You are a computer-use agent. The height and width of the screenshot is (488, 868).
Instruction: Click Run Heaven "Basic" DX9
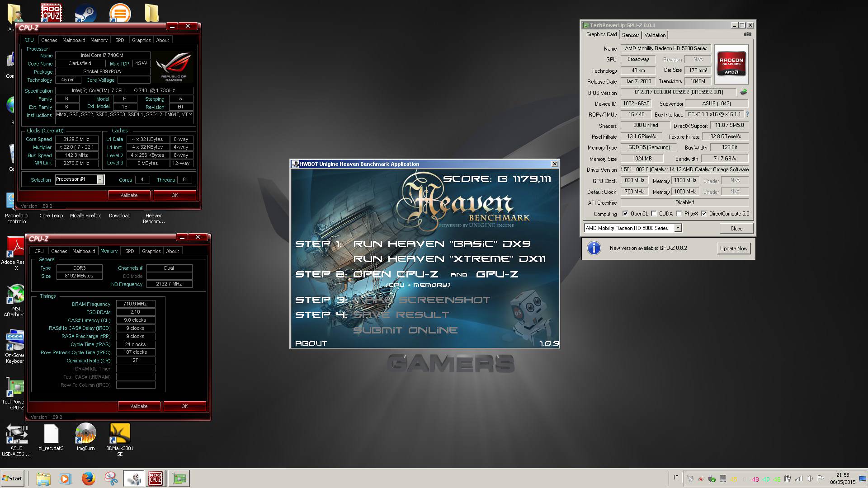442,244
